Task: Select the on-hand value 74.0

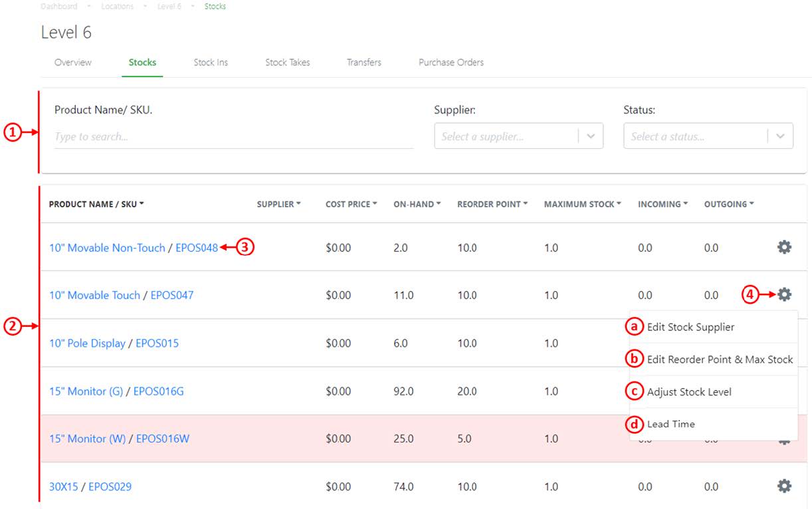Action: point(403,486)
